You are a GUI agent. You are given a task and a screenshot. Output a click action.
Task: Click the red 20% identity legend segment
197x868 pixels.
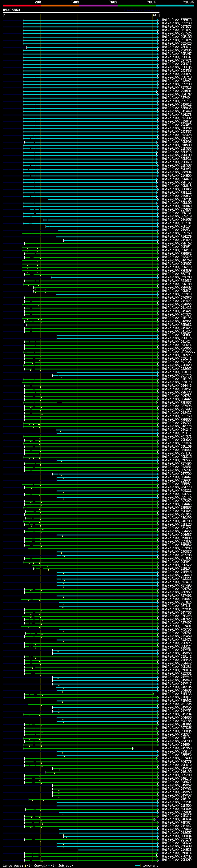point(22,6)
